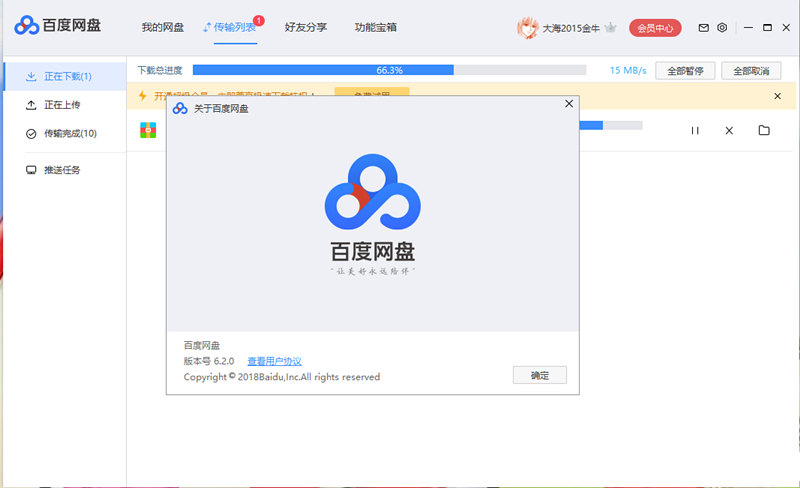Click the large Baidu Netdisk cloud logo

point(372,191)
